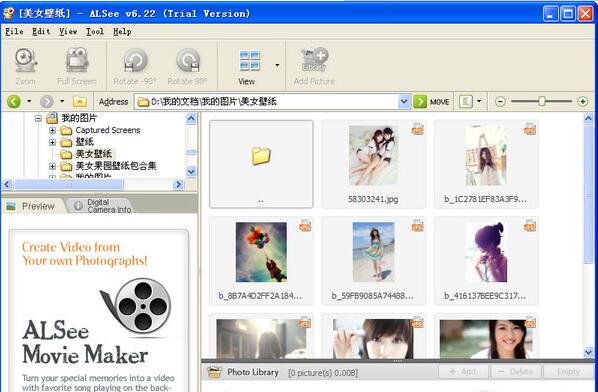The height and width of the screenshot is (392, 598).
Task: Click the green MOVE button
Action: click(431, 102)
